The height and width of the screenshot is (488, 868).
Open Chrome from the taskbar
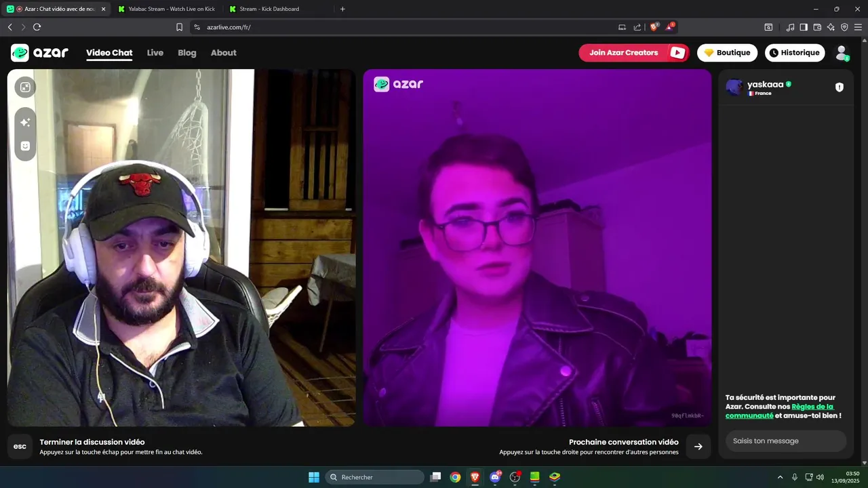click(x=456, y=477)
